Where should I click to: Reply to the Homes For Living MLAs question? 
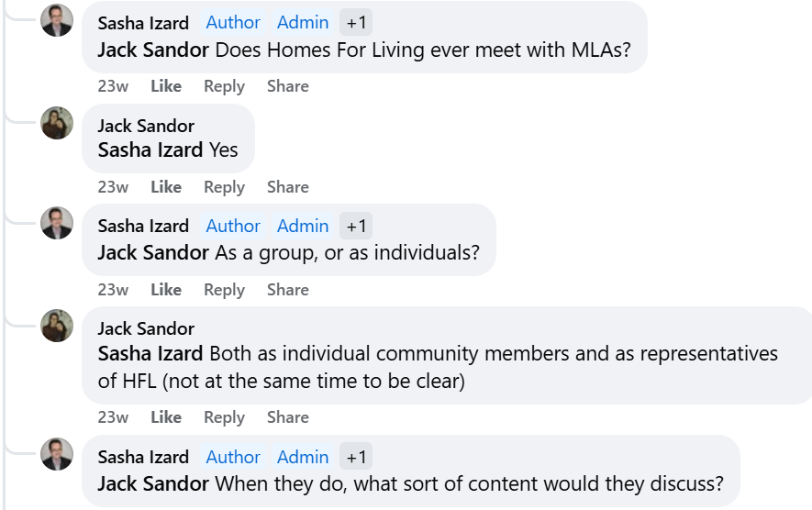(x=224, y=86)
